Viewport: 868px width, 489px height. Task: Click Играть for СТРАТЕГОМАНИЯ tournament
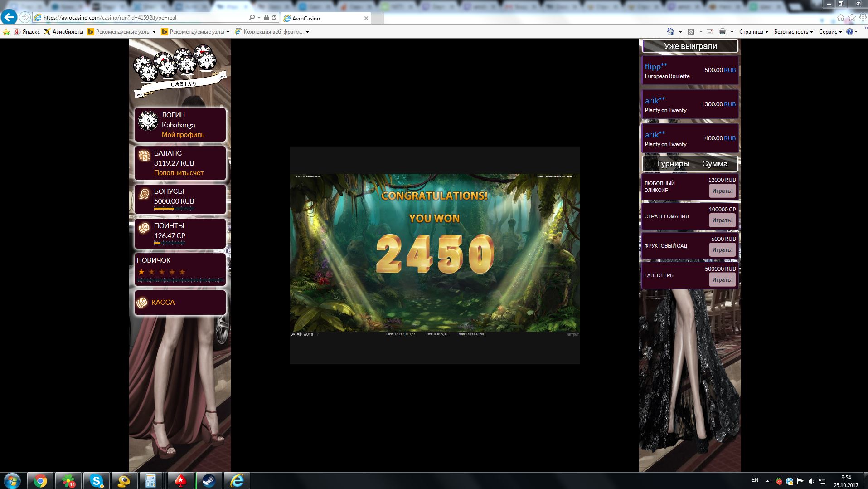pos(723,220)
